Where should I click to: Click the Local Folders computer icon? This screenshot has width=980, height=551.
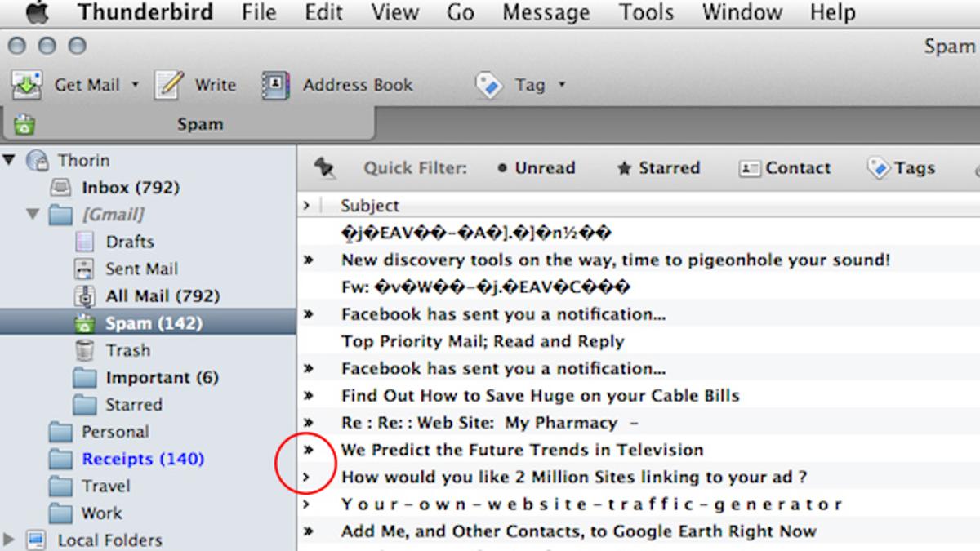(x=37, y=540)
